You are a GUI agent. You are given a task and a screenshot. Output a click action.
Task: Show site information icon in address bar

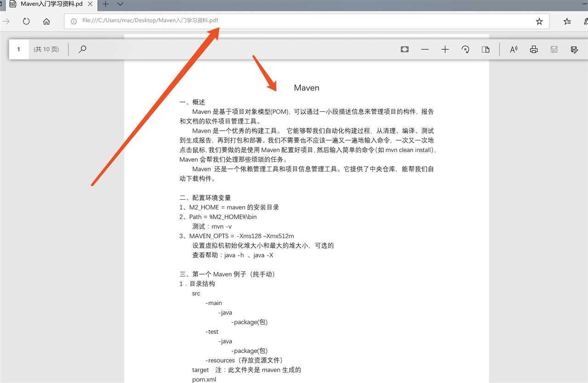[74, 21]
